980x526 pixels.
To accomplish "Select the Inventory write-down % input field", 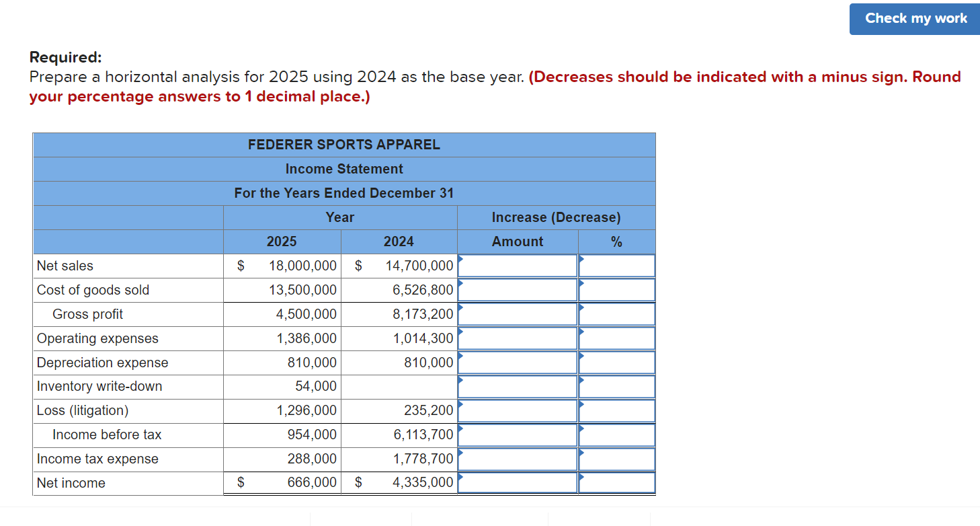I will click(x=616, y=387).
